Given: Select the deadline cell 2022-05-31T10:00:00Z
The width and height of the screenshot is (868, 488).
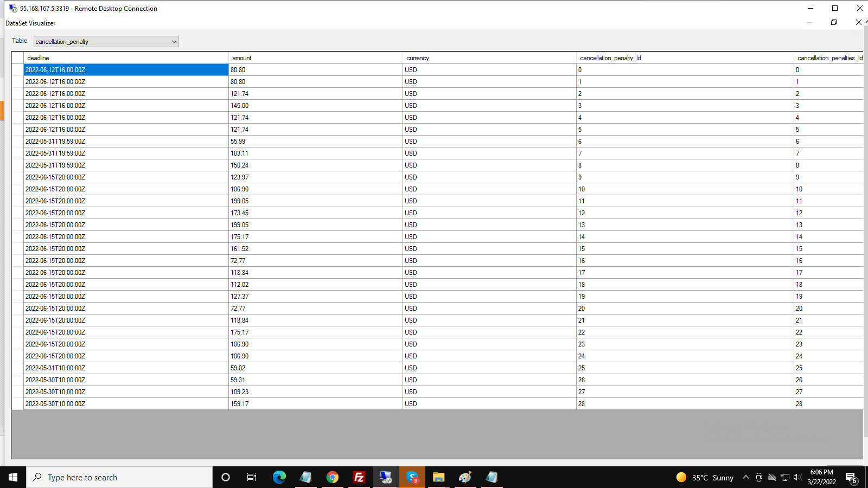Looking at the screenshot, I should [126, 368].
